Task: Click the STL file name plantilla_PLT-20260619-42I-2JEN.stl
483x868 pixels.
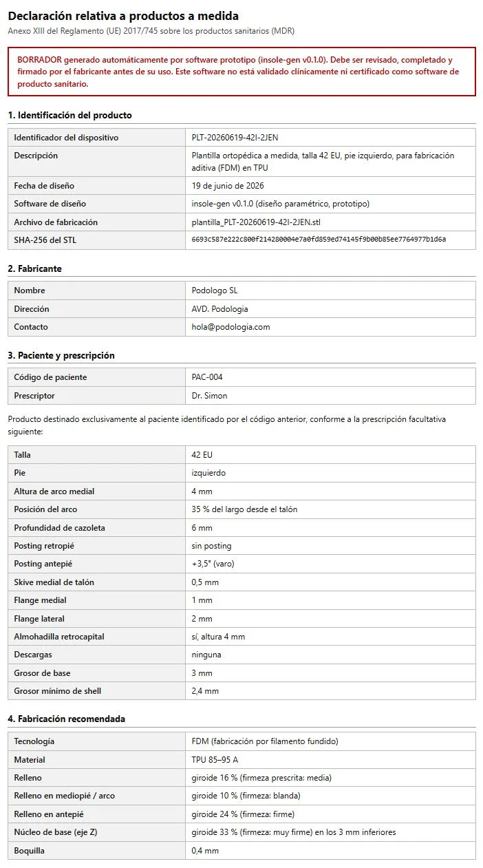Action: coord(266,222)
